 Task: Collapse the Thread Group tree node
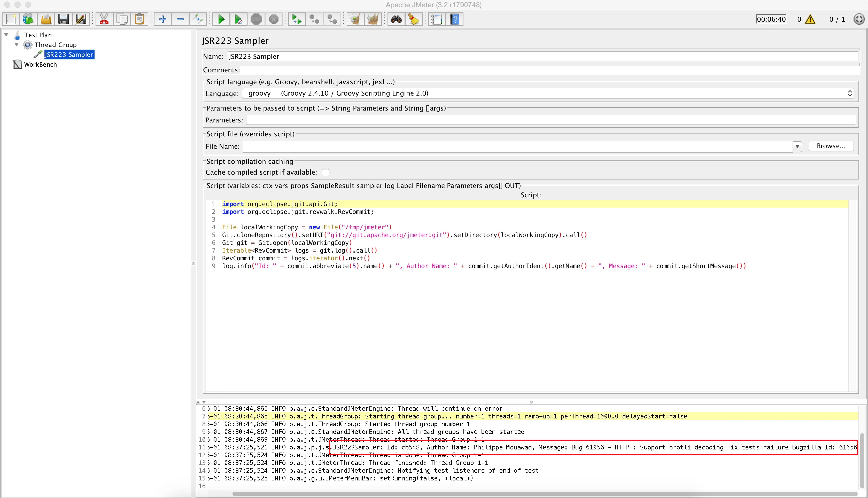(17, 44)
